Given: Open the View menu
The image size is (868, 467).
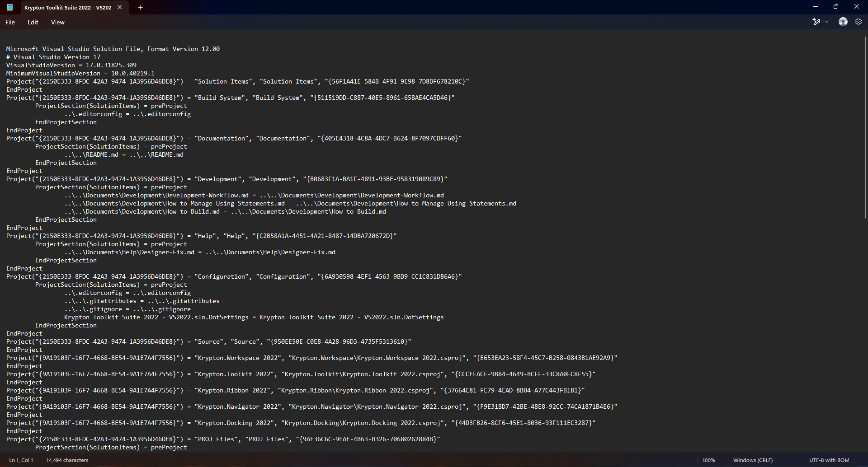Looking at the screenshot, I should 57,22.
